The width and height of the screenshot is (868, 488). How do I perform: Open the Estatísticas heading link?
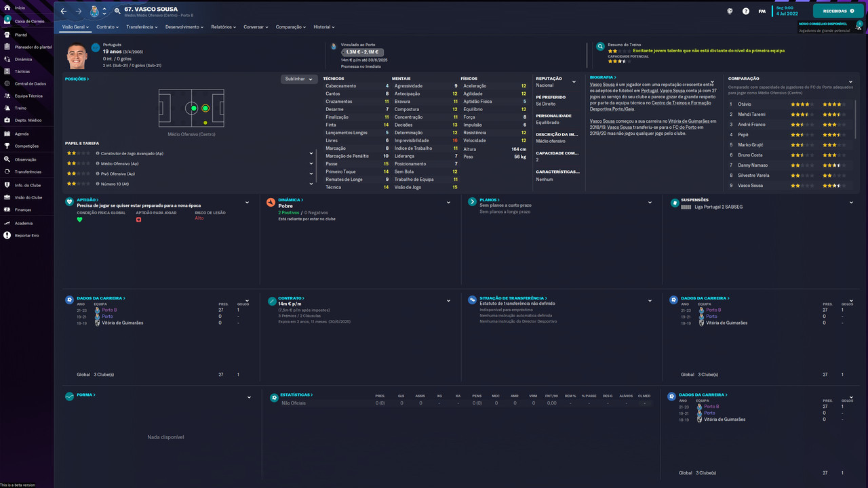tap(297, 394)
